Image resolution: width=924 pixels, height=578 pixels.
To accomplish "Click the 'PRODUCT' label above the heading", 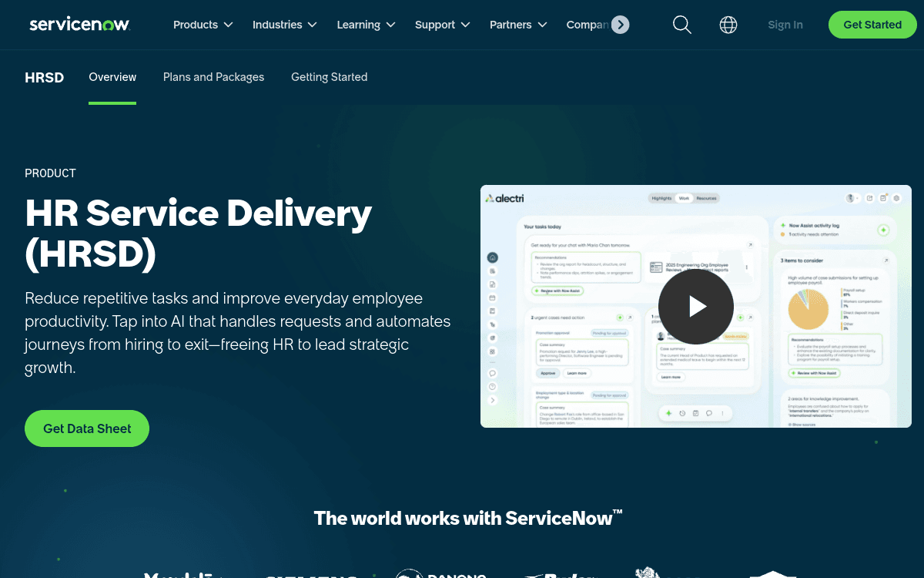I will point(50,173).
